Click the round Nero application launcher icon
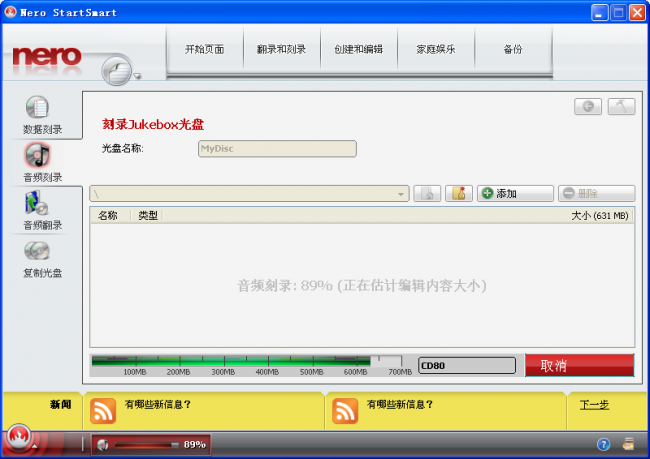This screenshot has width=650, height=459. point(117,70)
